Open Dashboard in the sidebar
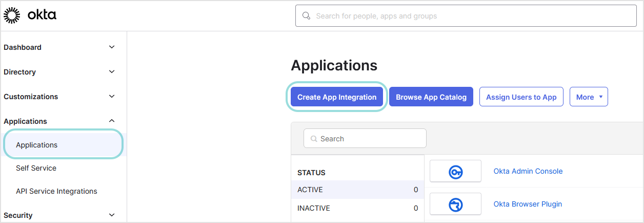Viewport: 644px width, 223px height. tap(23, 47)
